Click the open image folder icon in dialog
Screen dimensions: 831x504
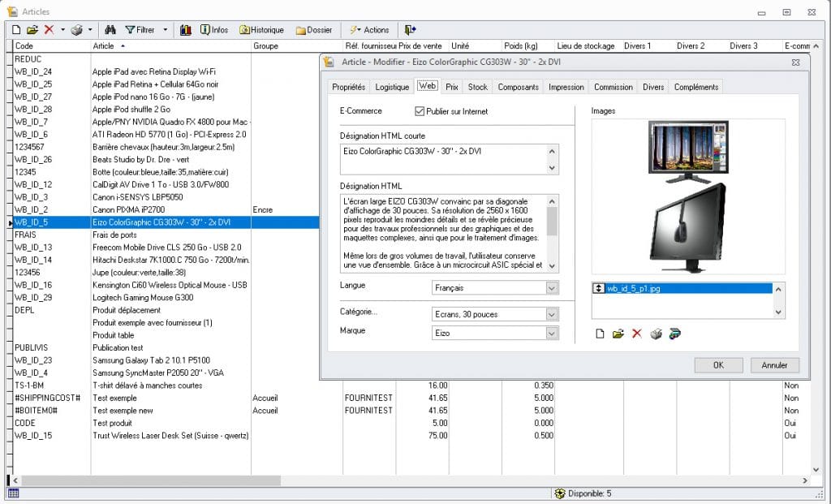(618, 334)
